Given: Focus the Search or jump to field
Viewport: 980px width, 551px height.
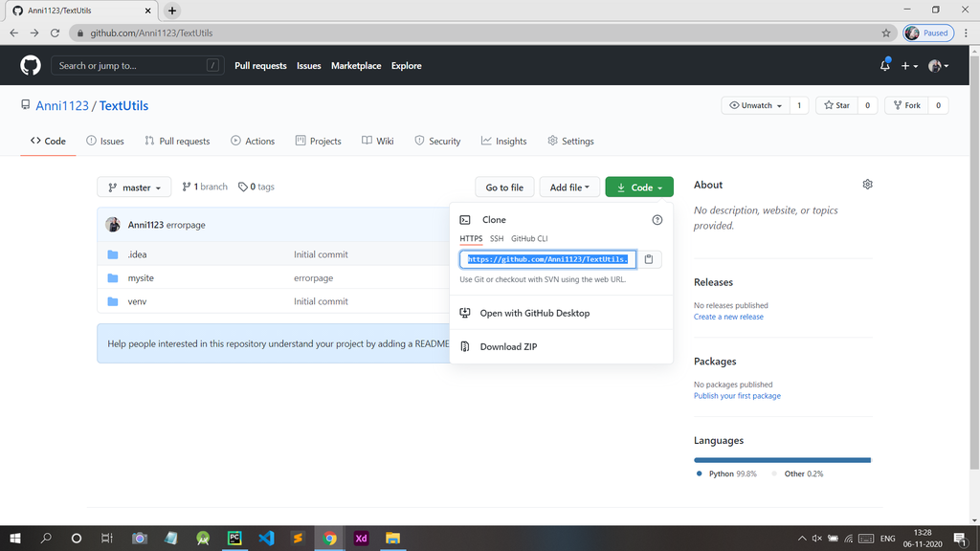Looking at the screenshot, I should coord(138,66).
